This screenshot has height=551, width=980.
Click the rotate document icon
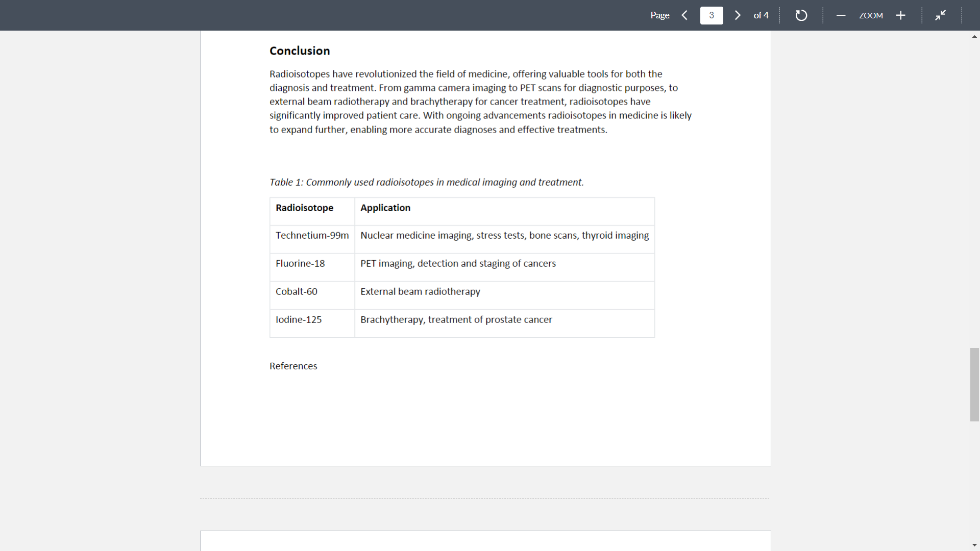(x=801, y=15)
